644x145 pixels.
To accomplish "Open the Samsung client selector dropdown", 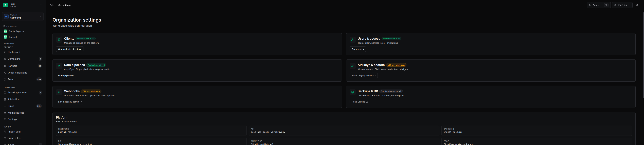I will (23, 17).
